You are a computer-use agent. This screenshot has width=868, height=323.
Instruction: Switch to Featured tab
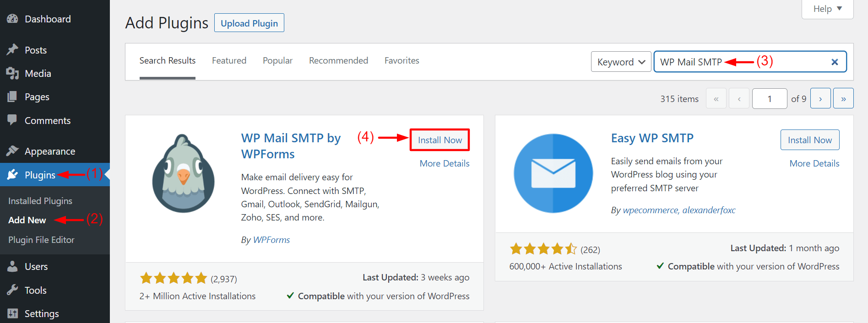[229, 60]
